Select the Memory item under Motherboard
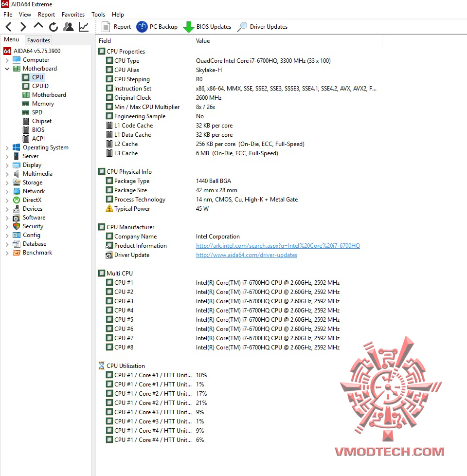Image resolution: width=467 pixels, height=476 pixels. (x=43, y=104)
